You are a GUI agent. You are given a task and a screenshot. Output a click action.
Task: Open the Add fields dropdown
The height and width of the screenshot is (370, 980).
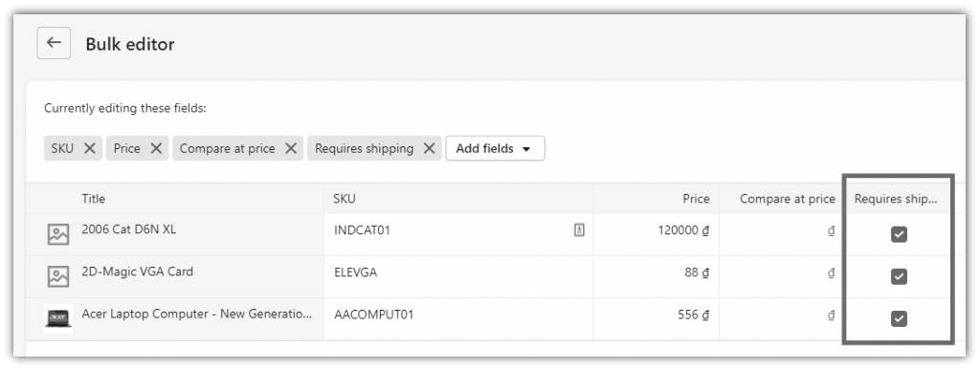495,148
